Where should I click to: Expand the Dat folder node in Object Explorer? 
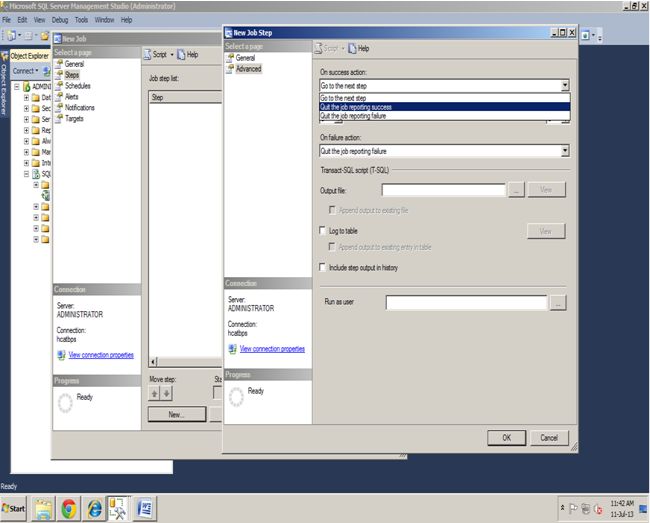(26, 97)
